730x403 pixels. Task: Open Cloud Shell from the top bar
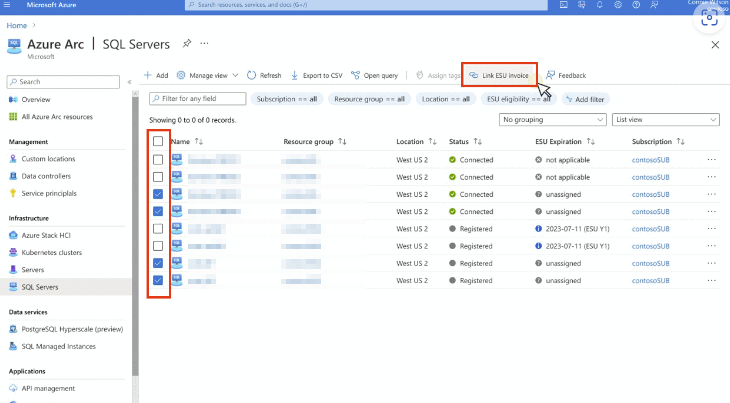point(563,5)
